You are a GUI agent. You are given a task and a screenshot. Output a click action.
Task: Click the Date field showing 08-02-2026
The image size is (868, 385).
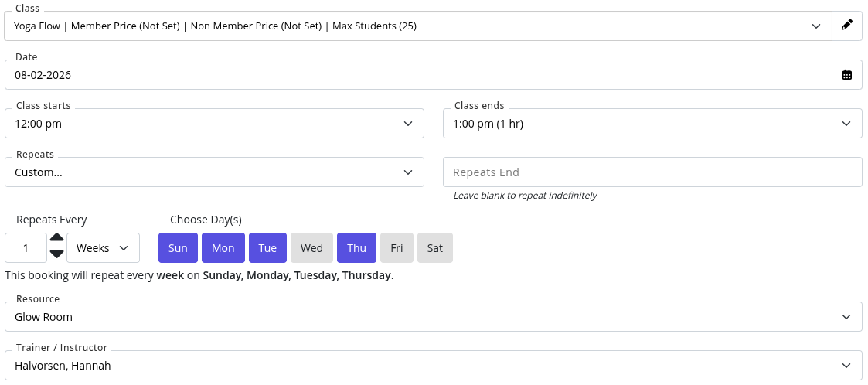(418, 74)
